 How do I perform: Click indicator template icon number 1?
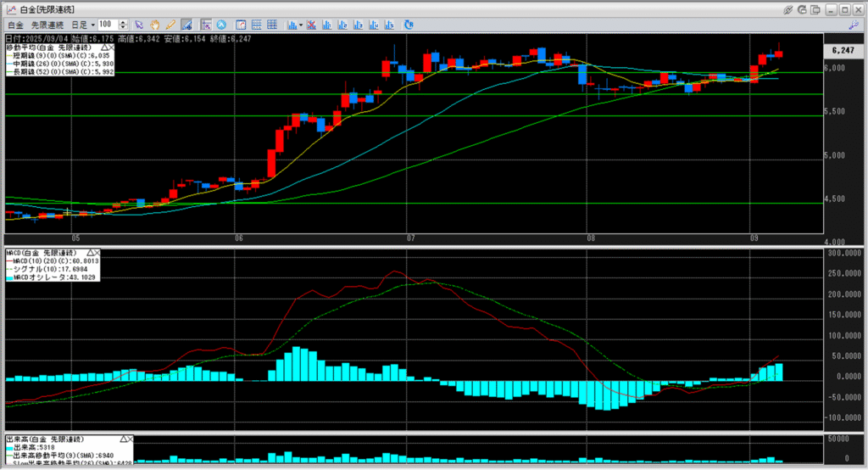coord(326,25)
